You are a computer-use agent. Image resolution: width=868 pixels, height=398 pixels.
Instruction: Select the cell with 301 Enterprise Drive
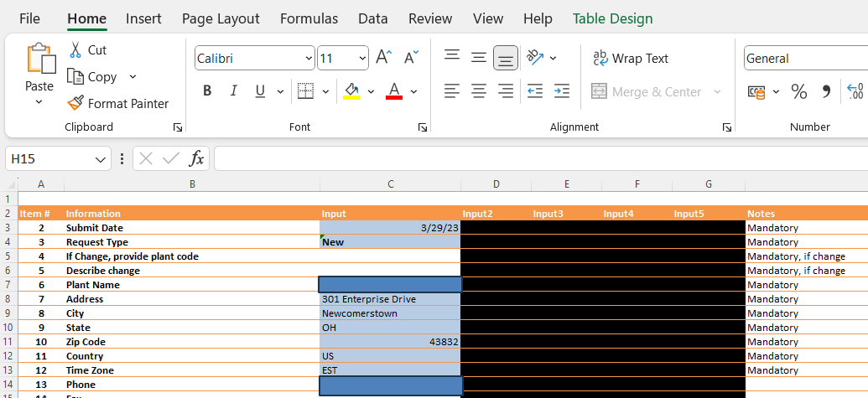pos(390,299)
